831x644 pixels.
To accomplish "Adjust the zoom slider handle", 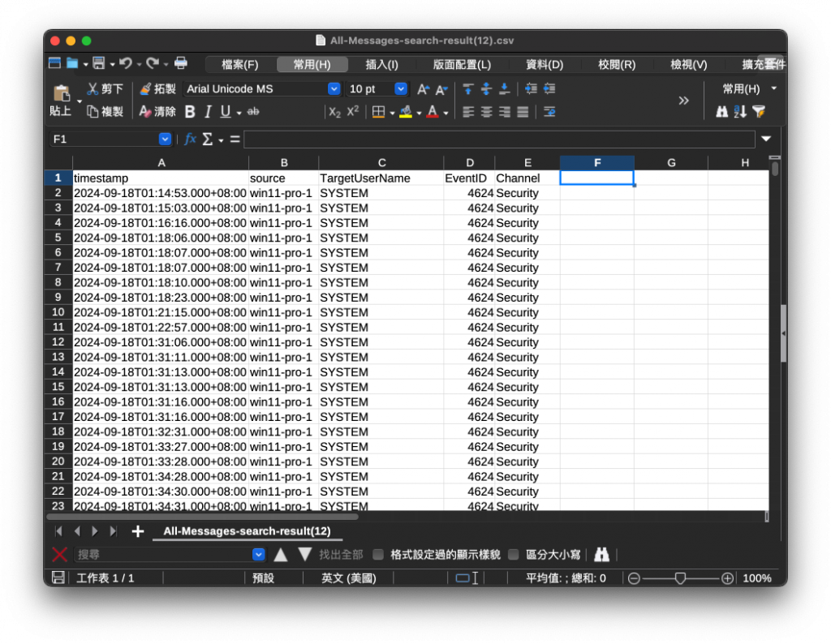I will tap(681, 578).
